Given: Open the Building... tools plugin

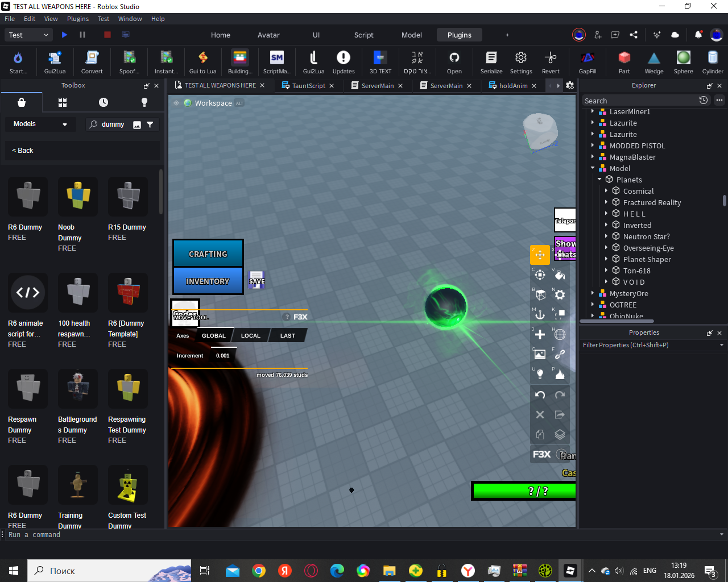Looking at the screenshot, I should [x=240, y=62].
